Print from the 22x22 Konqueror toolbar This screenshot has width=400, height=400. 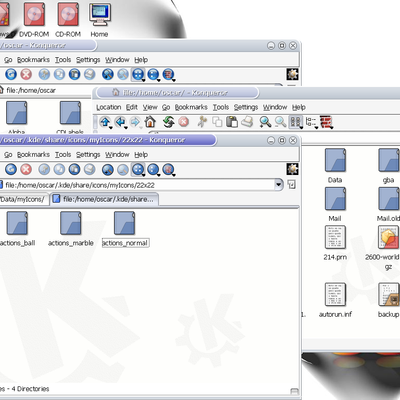(89, 169)
